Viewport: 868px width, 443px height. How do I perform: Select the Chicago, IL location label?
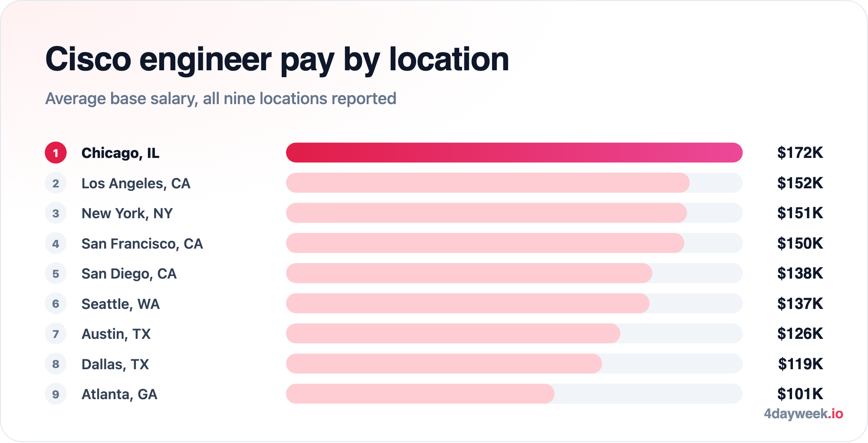coord(120,153)
